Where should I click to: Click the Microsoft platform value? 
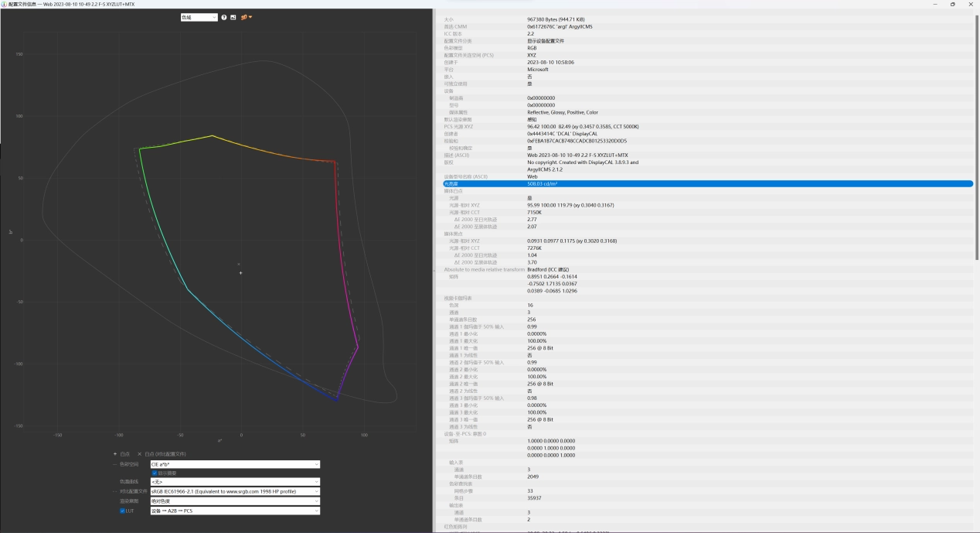[538, 69]
